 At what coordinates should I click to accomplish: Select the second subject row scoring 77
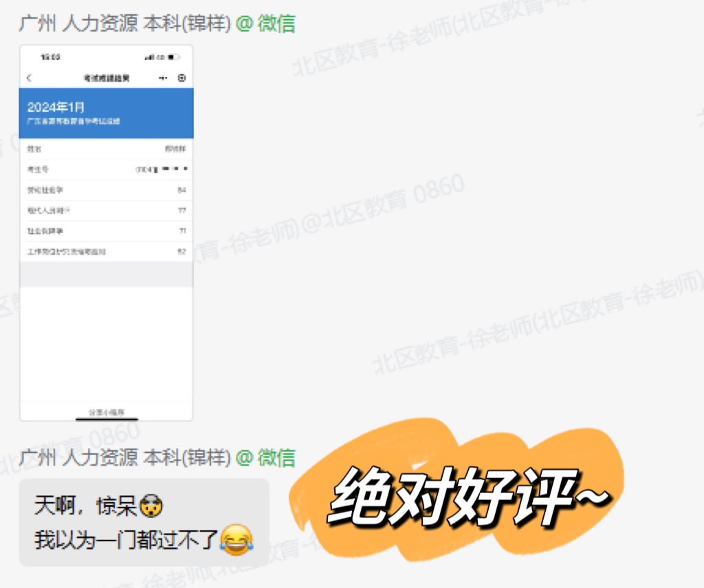(107, 210)
